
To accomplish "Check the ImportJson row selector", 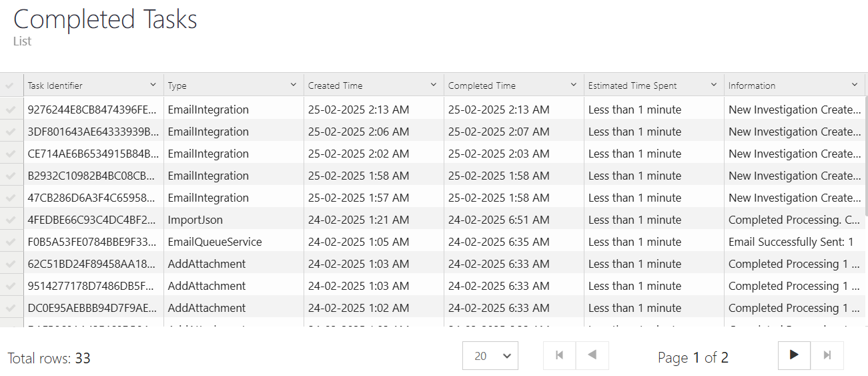I will (x=10, y=220).
